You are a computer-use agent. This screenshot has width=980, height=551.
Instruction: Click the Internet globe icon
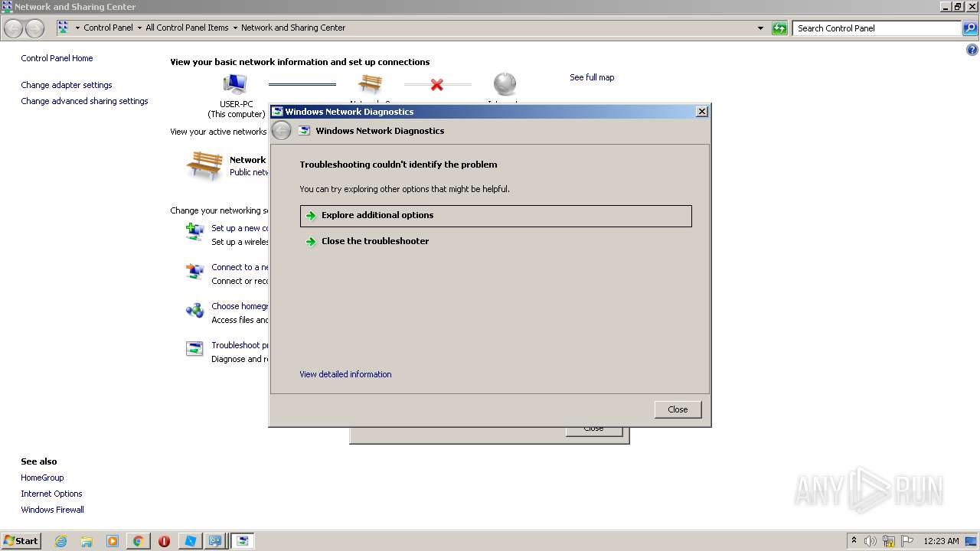(505, 84)
